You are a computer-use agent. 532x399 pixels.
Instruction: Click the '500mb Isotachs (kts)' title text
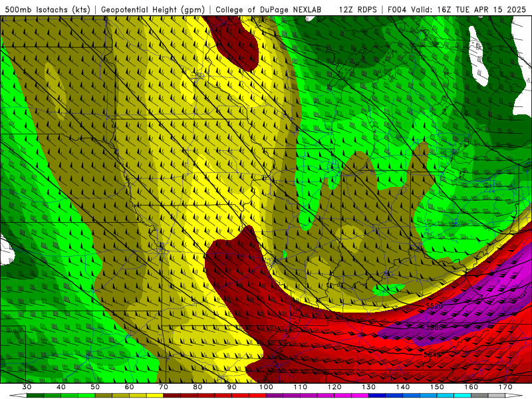click(47, 10)
